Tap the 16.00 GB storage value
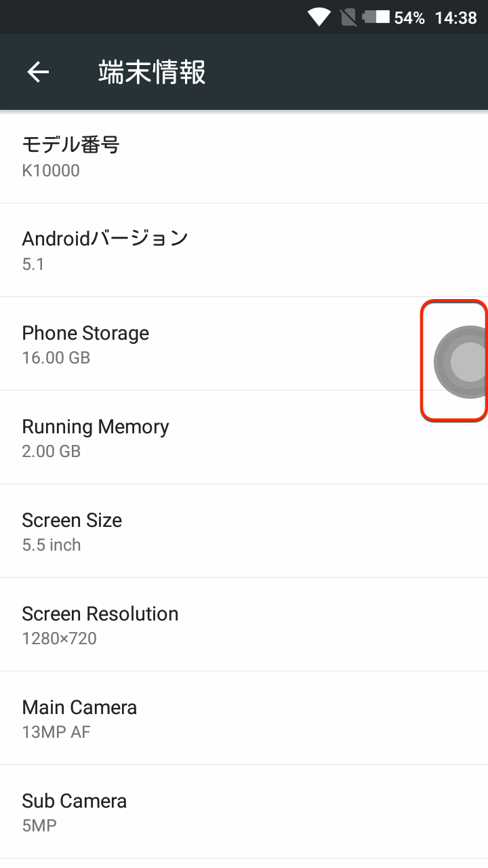This screenshot has width=488, height=868. (x=56, y=358)
